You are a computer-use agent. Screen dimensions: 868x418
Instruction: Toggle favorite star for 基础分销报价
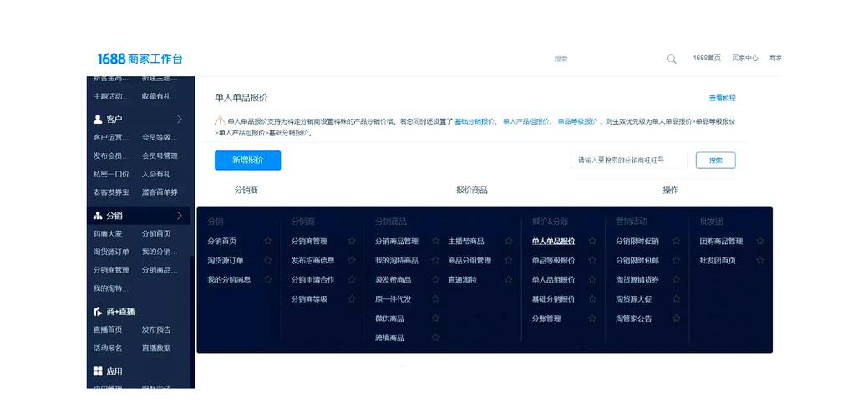(x=592, y=299)
